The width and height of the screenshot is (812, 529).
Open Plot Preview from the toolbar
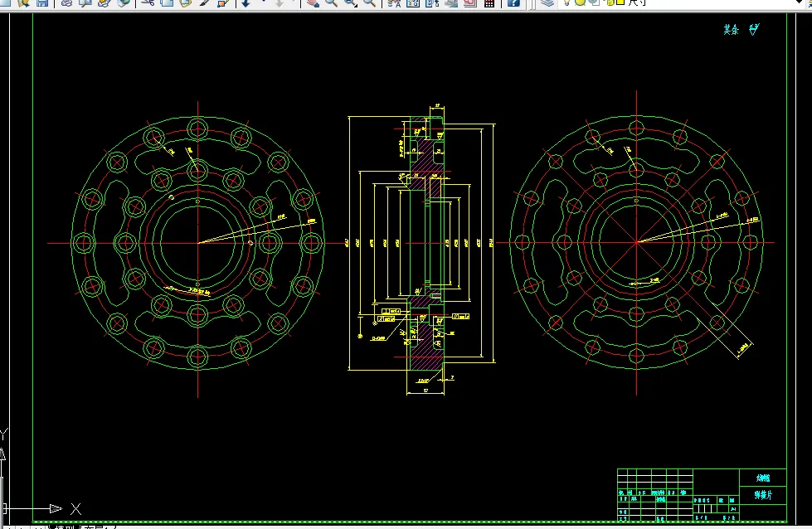85,2
